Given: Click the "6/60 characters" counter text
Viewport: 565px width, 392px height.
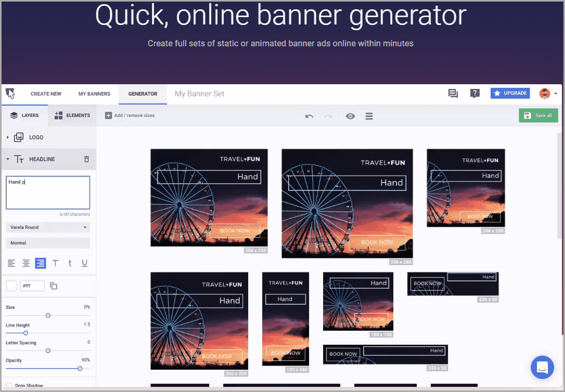Looking at the screenshot, I should pos(75,214).
